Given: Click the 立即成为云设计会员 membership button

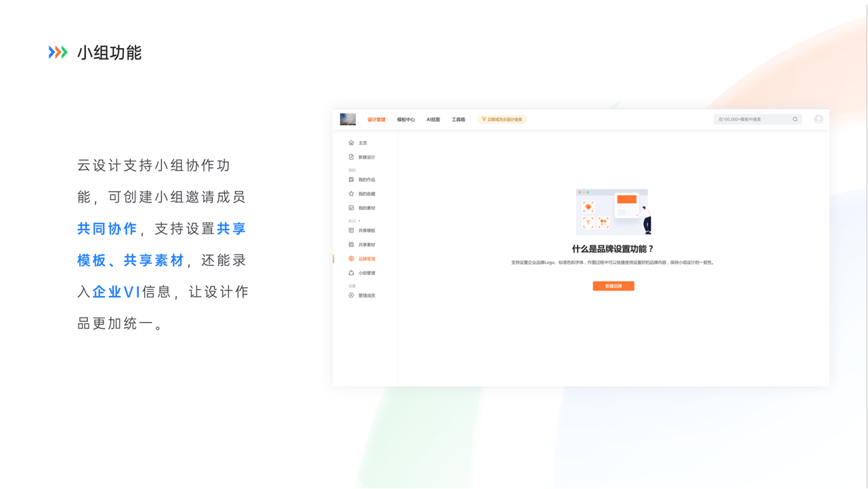Looking at the screenshot, I should 502,120.
